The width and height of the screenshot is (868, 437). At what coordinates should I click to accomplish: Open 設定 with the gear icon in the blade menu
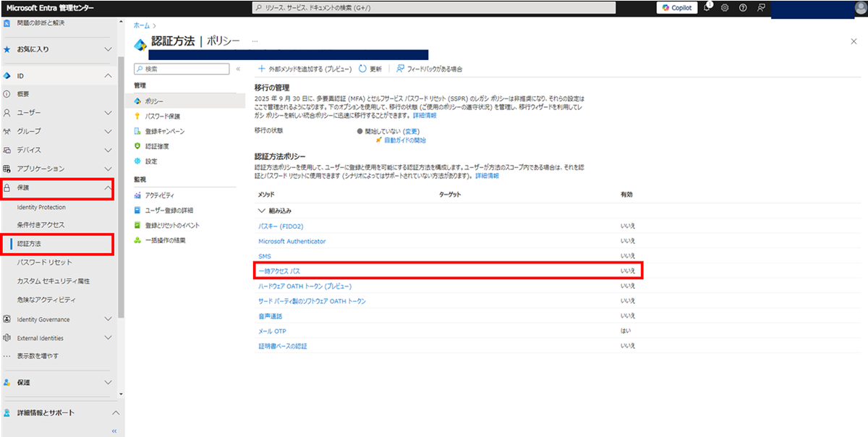150,161
